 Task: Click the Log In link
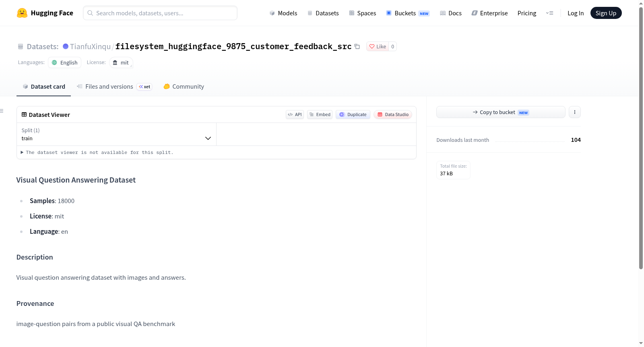pos(576,13)
